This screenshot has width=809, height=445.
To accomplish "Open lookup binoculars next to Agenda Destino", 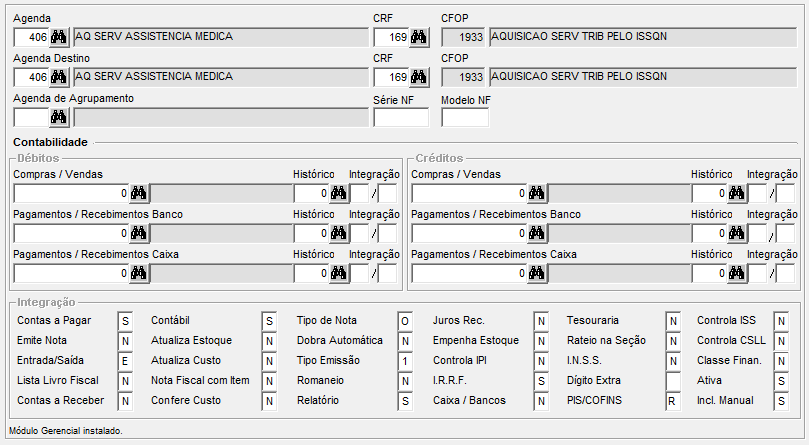I will click(x=59, y=77).
